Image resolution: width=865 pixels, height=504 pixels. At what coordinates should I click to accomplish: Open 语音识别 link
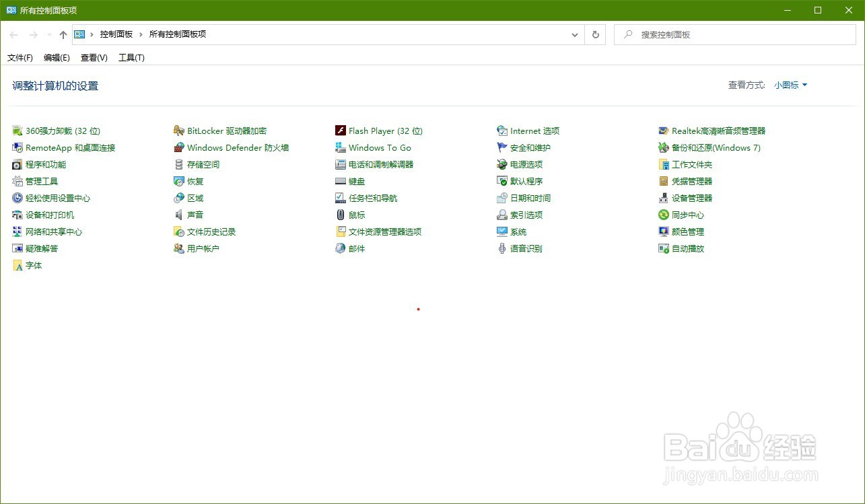(526, 248)
